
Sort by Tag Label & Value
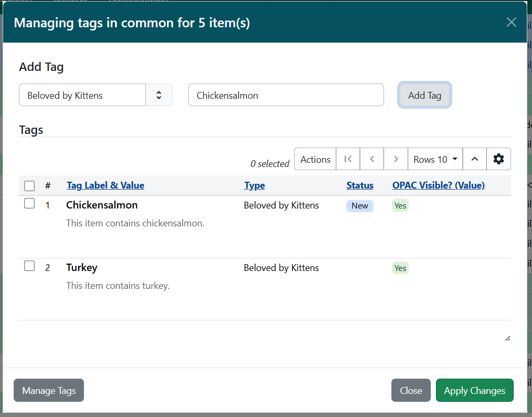(105, 185)
